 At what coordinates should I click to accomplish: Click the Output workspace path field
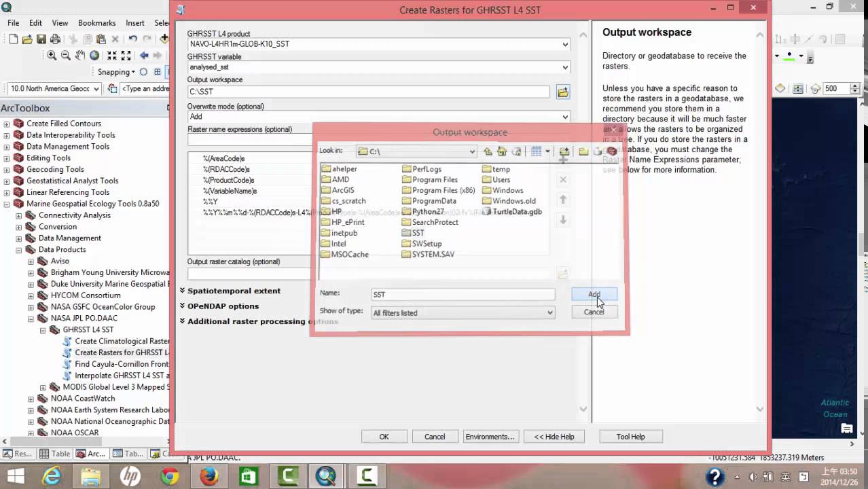coord(368,92)
